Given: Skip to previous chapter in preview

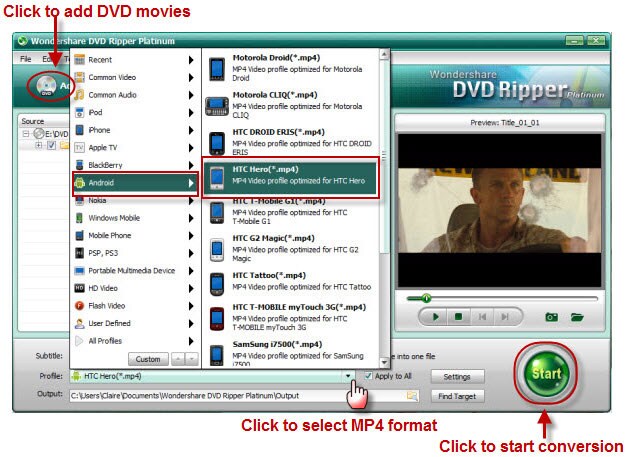Looking at the screenshot, I should point(482,317).
